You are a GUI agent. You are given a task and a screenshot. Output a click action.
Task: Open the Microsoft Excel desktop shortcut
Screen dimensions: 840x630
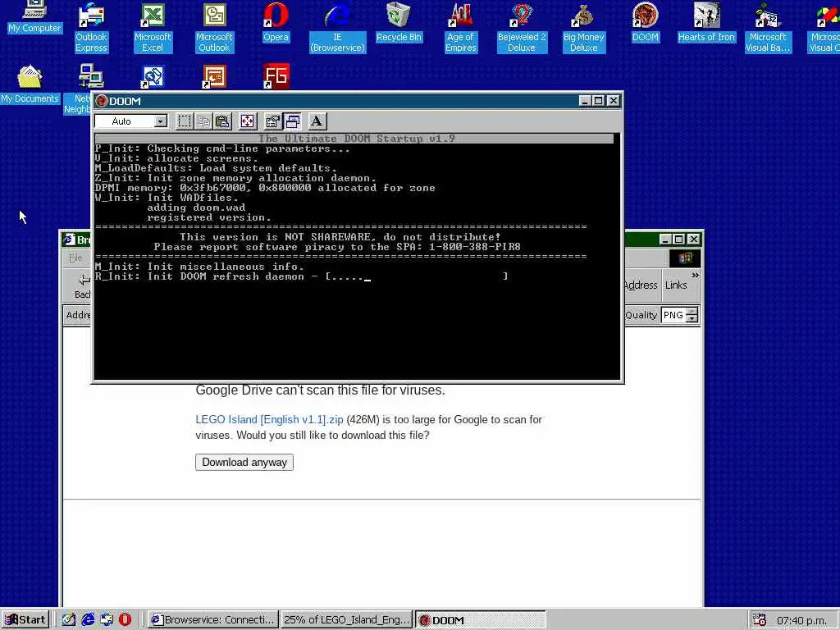pos(153,28)
